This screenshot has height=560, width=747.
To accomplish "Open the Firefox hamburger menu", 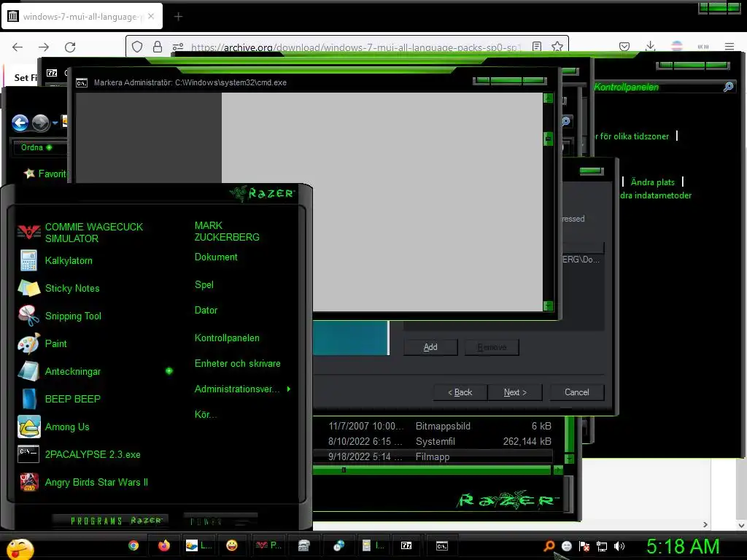I will [729, 47].
